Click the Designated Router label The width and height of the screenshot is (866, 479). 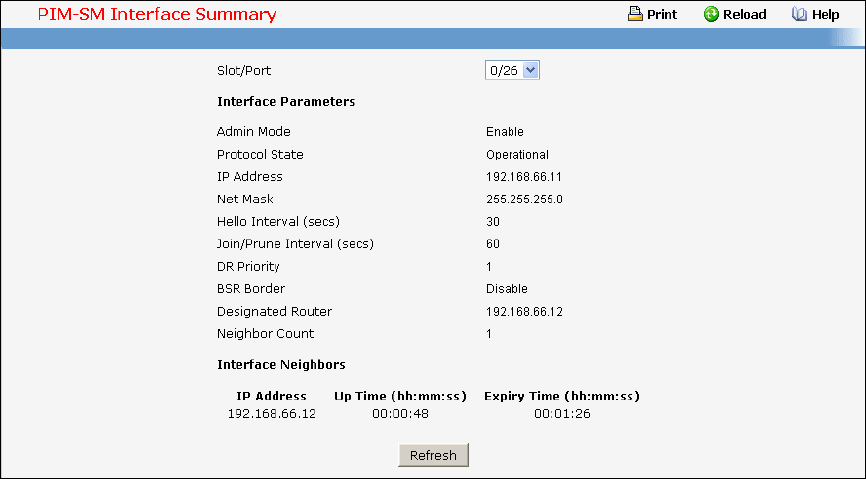(274, 312)
